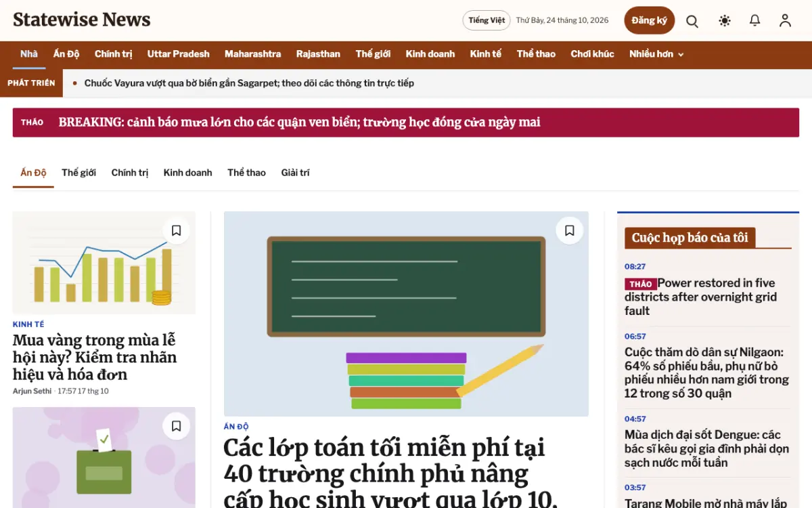
Task: Open the chalkboard article image
Action: 406,314
